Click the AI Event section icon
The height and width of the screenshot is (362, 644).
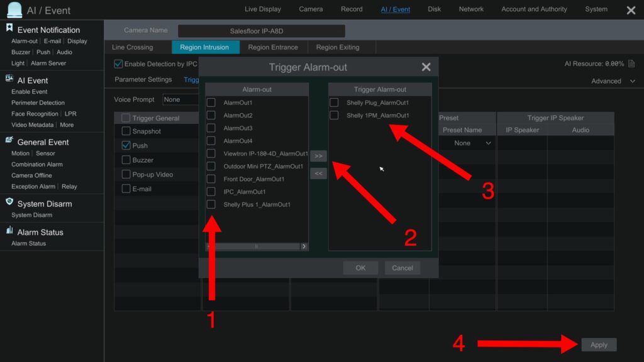[x=9, y=79]
